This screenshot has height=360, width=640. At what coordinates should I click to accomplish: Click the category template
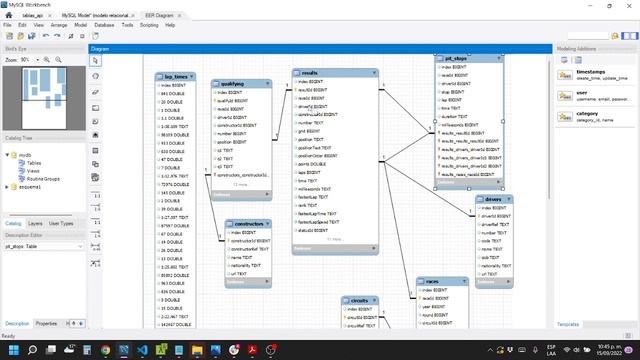pos(595,117)
